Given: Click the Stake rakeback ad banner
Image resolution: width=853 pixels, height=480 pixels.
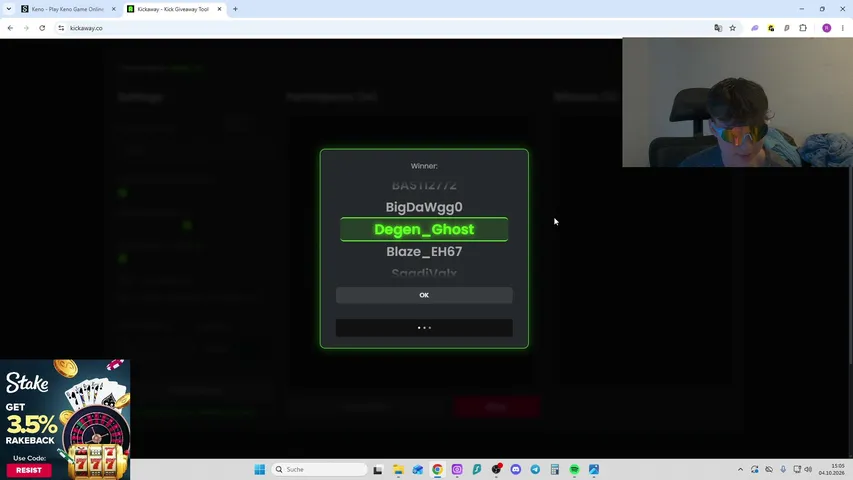Looking at the screenshot, I should pyautogui.click(x=65, y=419).
